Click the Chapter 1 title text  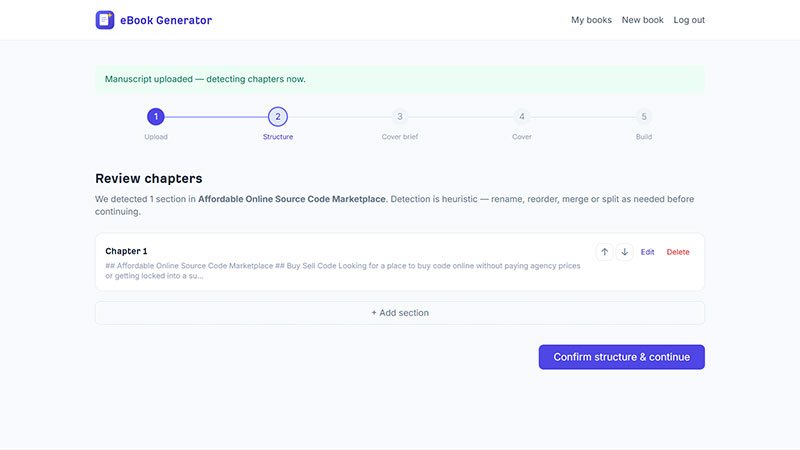pyautogui.click(x=126, y=251)
